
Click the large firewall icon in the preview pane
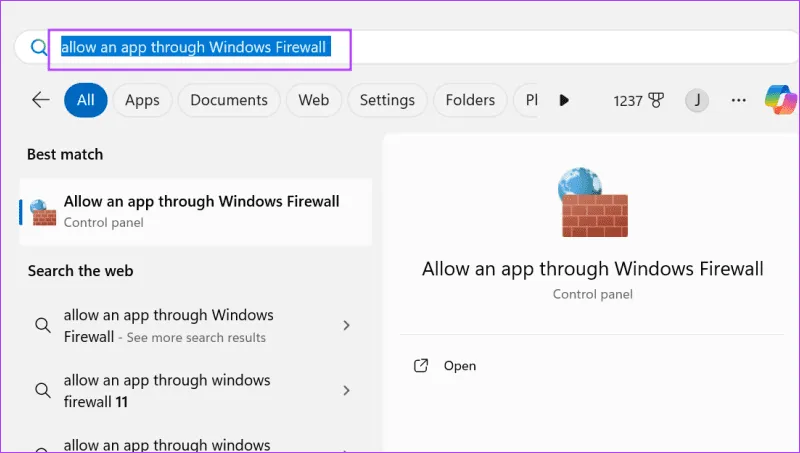click(x=593, y=202)
